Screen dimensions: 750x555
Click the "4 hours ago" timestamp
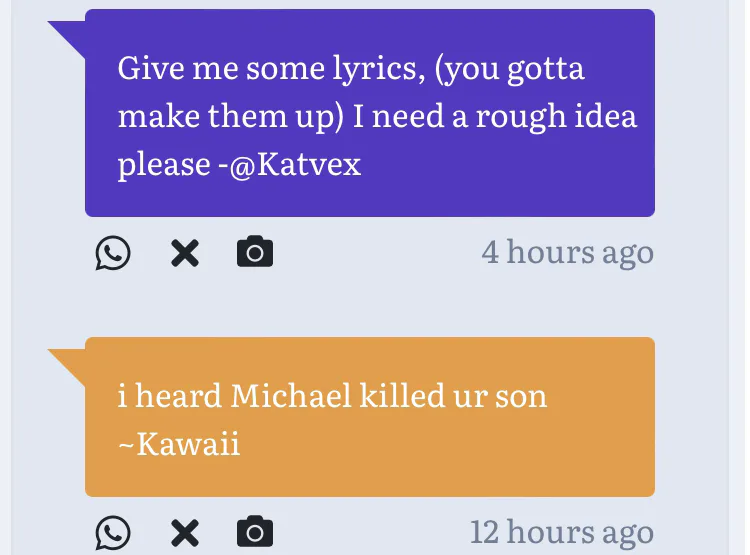click(x=567, y=252)
